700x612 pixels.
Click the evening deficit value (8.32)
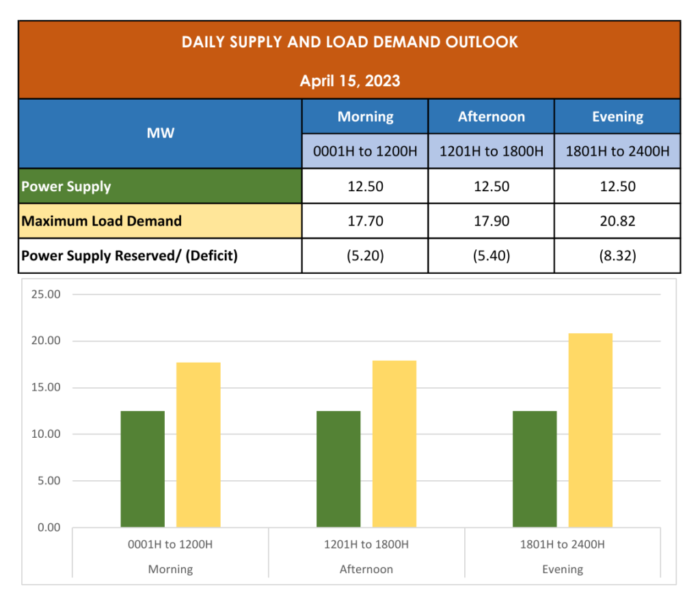pos(617,256)
